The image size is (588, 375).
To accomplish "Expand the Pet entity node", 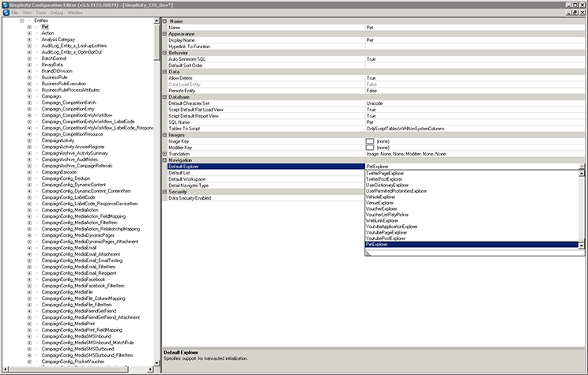I will pyautogui.click(x=29, y=27).
